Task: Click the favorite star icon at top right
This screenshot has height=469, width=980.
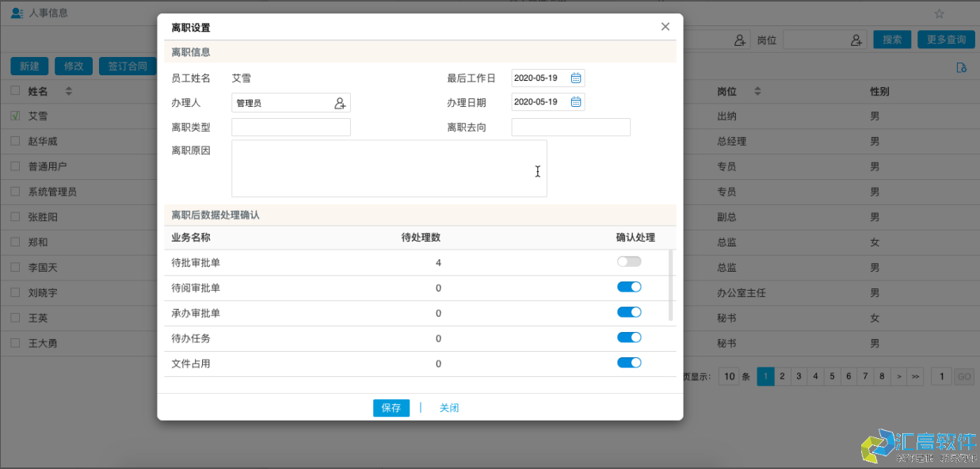Action: pyautogui.click(x=940, y=13)
